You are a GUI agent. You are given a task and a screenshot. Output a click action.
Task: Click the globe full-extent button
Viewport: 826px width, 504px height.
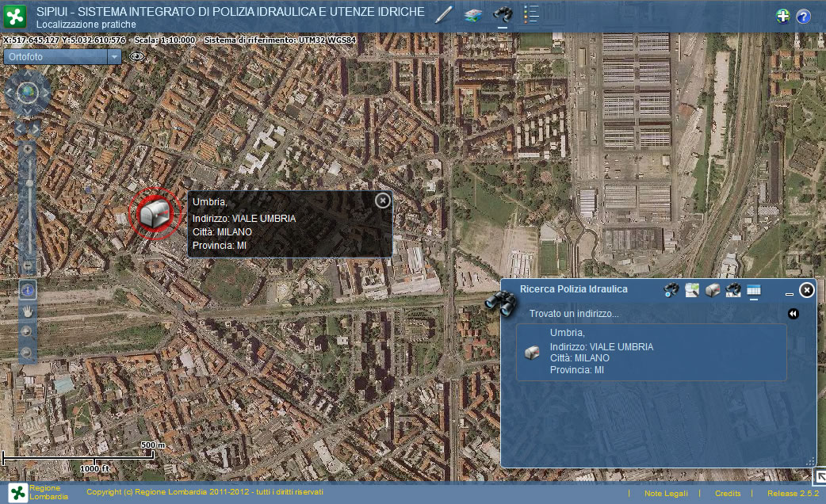click(28, 94)
